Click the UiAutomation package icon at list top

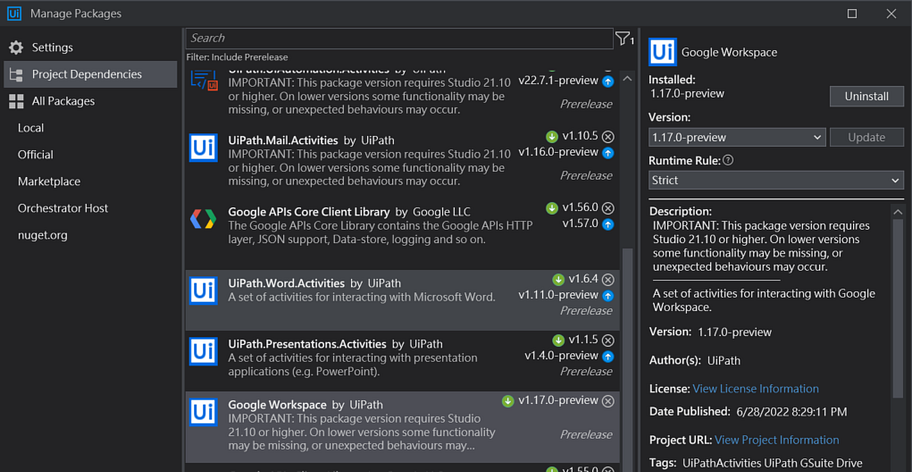click(x=204, y=80)
